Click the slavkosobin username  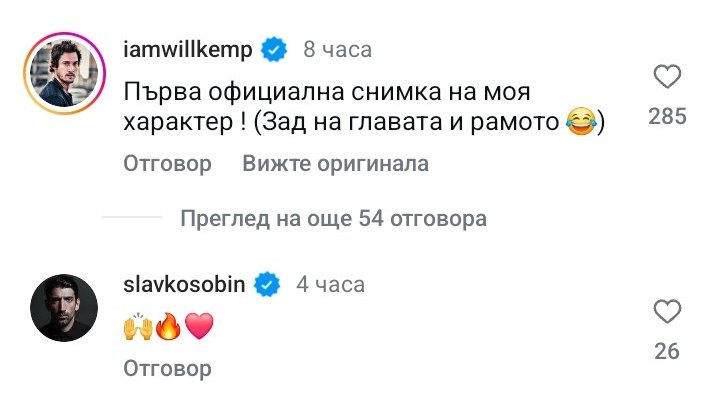(187, 284)
